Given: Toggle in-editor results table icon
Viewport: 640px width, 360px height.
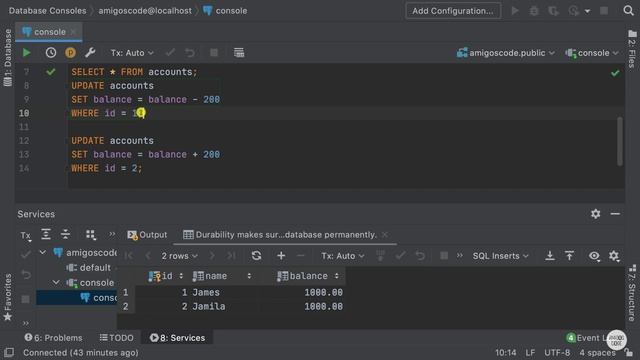Looking at the screenshot, I should [239, 53].
